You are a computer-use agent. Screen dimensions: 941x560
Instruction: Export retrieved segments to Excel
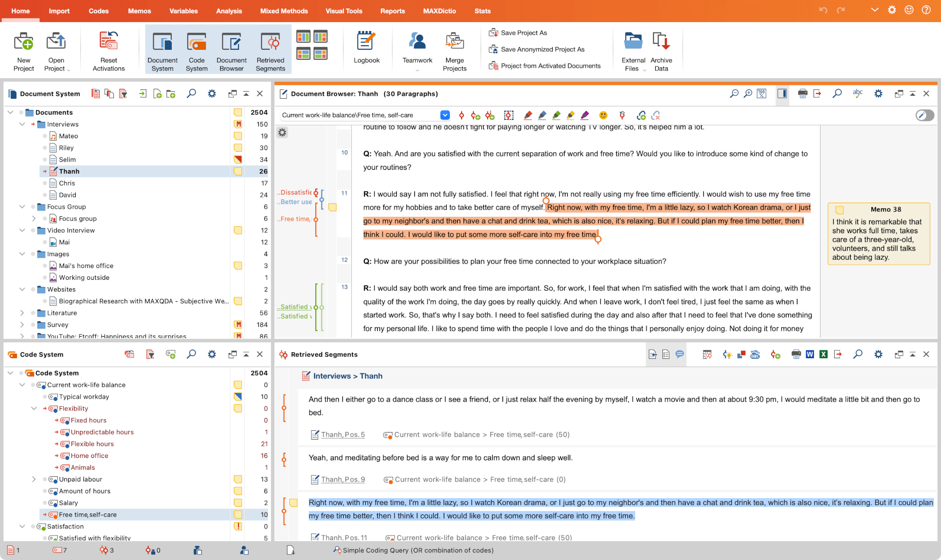[823, 354]
